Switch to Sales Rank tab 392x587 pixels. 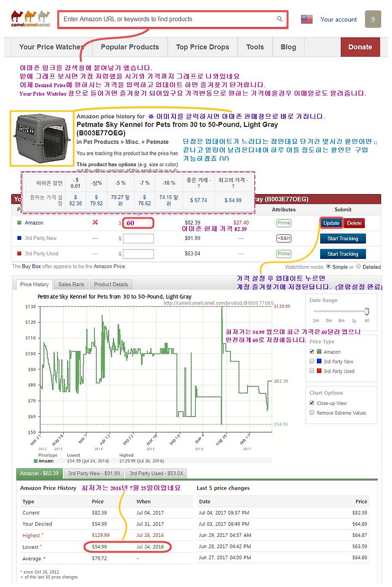tap(71, 284)
